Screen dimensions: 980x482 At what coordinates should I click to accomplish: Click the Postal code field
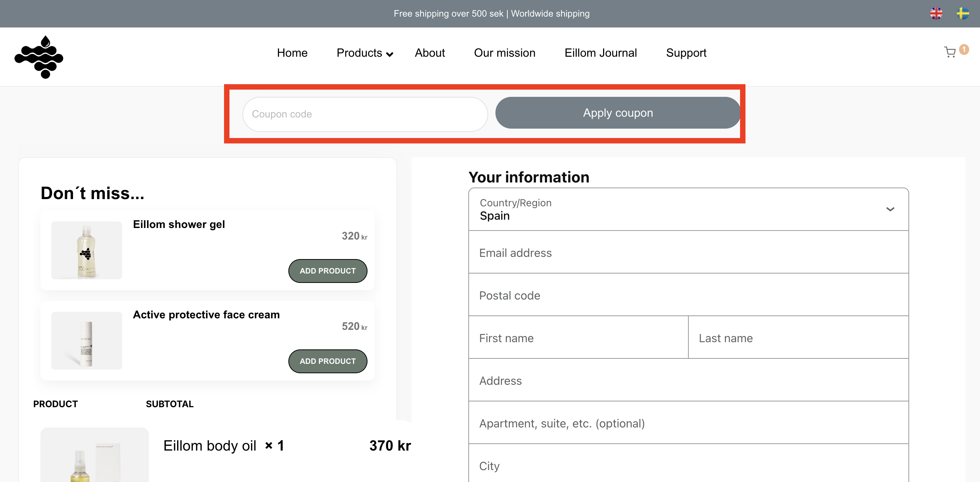pos(688,295)
